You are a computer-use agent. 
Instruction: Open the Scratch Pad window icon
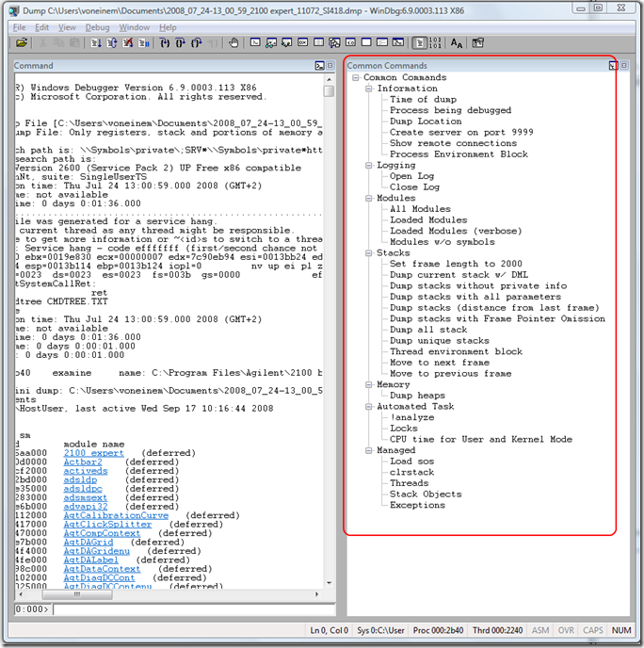(366, 42)
